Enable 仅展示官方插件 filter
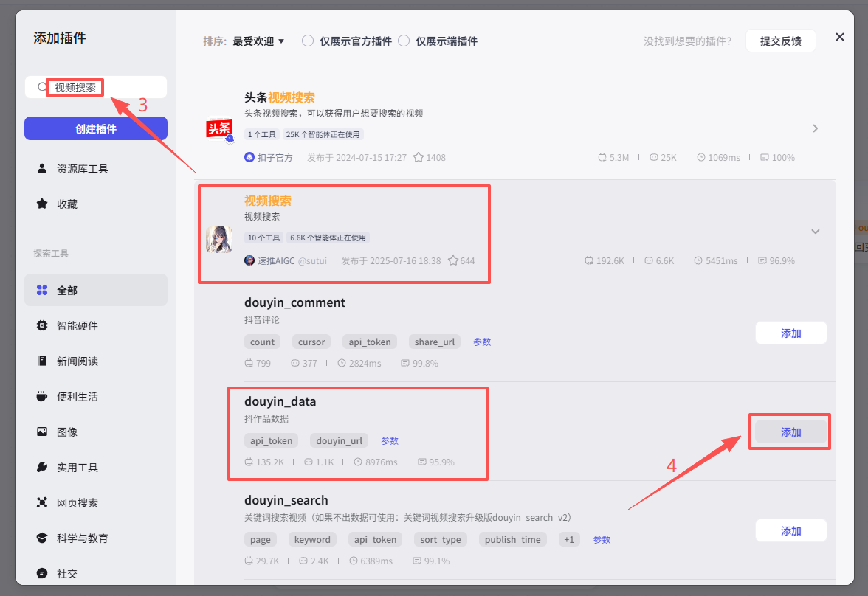The height and width of the screenshot is (596, 868). 308,41
